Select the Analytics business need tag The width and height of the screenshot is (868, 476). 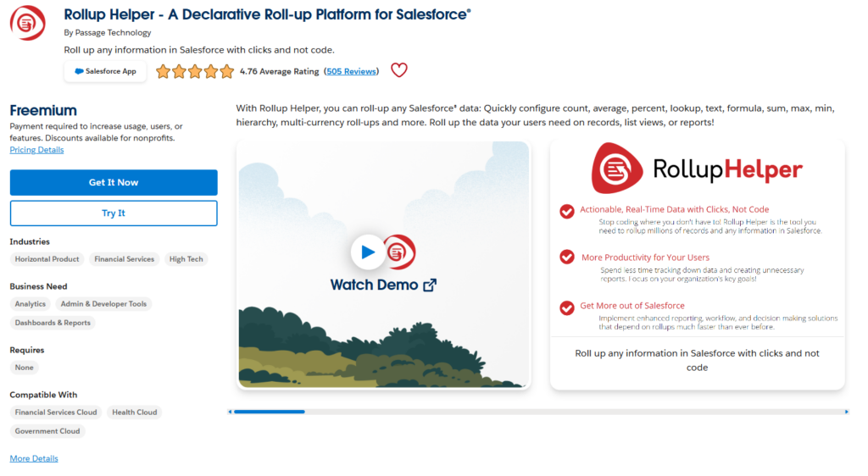(x=31, y=303)
